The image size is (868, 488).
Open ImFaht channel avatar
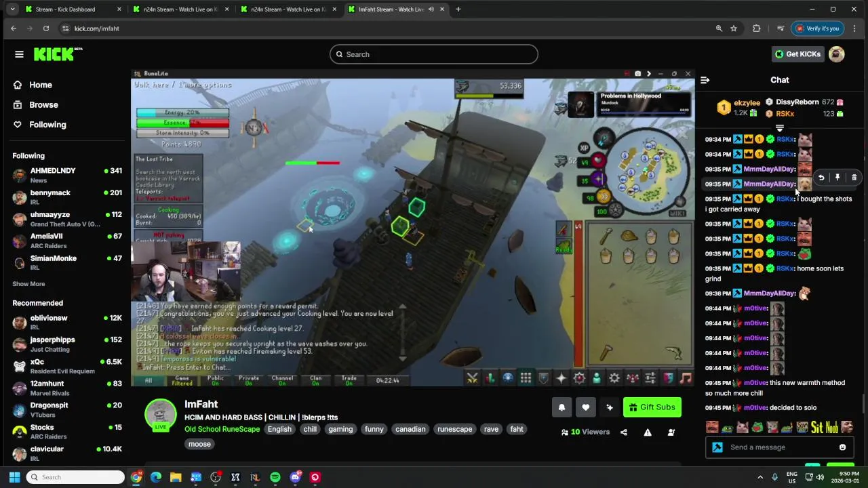[x=161, y=415]
